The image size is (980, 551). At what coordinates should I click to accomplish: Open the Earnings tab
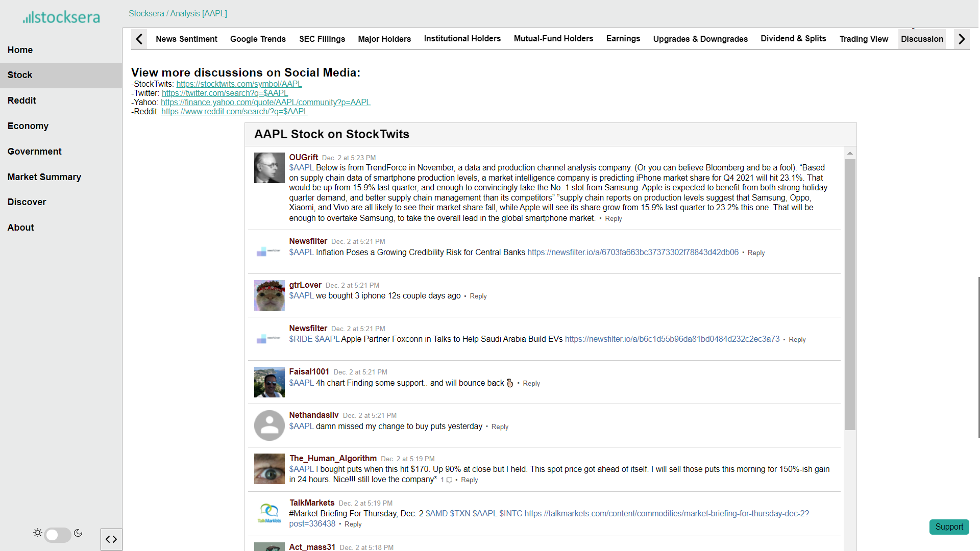623,39
